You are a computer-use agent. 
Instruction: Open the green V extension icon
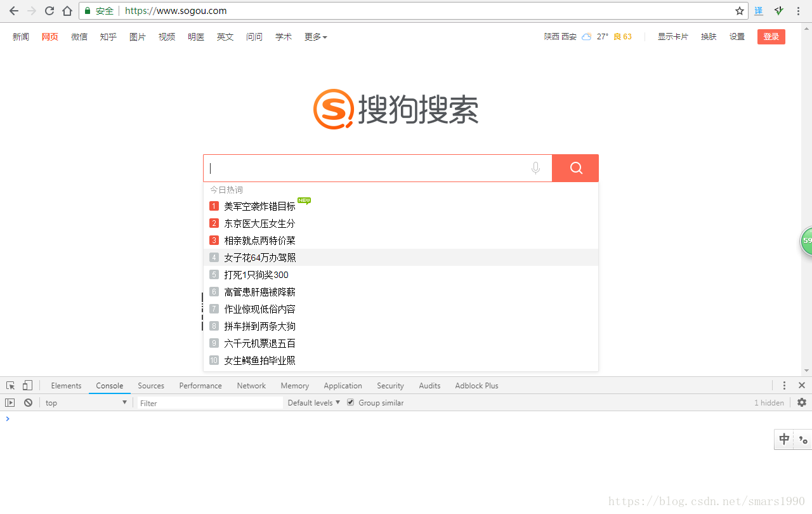point(779,11)
